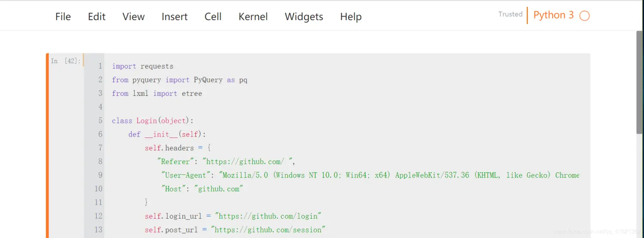Click the "User-Agent" header line
This screenshot has height=238, width=644.
370,175
